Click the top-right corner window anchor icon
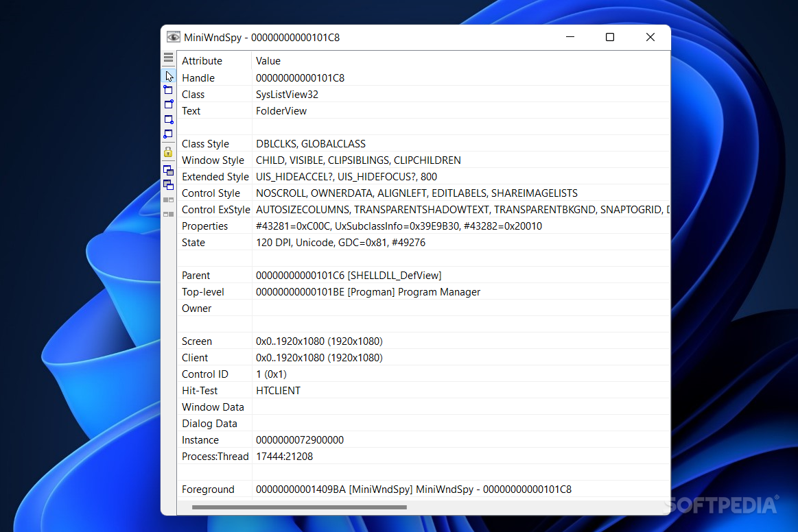 click(169, 104)
